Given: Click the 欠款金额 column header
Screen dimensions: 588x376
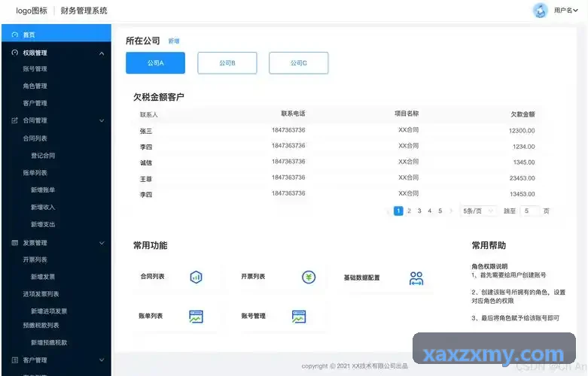Looking at the screenshot, I should pyautogui.click(x=522, y=114).
